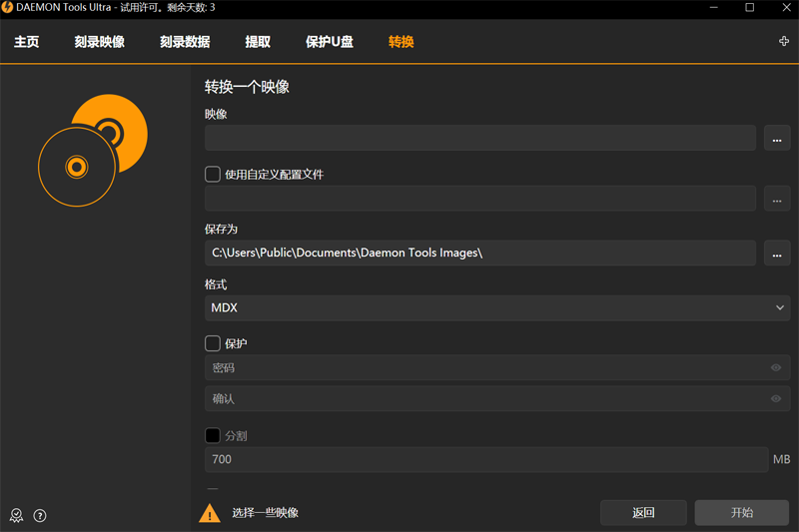Open the help question mark icon
Image resolution: width=799 pixels, height=532 pixels.
pos(40,516)
